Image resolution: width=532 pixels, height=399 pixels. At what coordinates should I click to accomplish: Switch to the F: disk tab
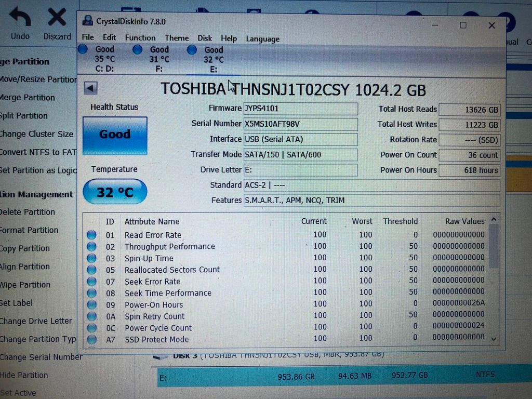pos(159,59)
